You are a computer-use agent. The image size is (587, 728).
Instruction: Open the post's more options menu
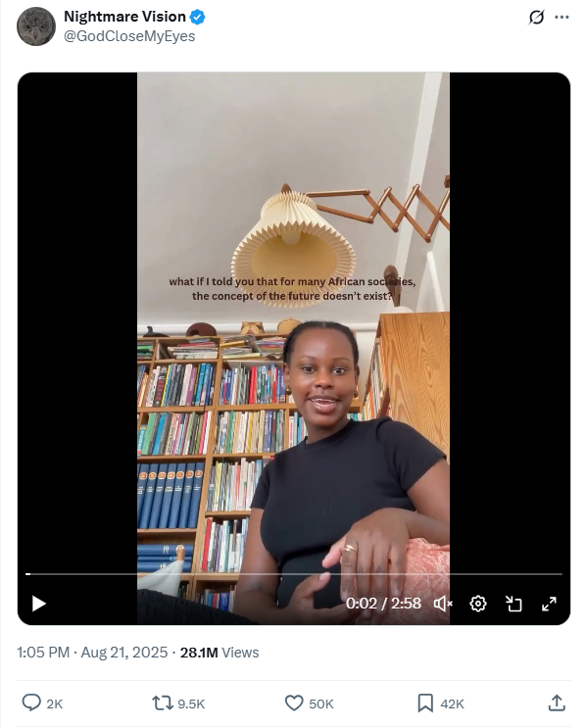pos(562,18)
